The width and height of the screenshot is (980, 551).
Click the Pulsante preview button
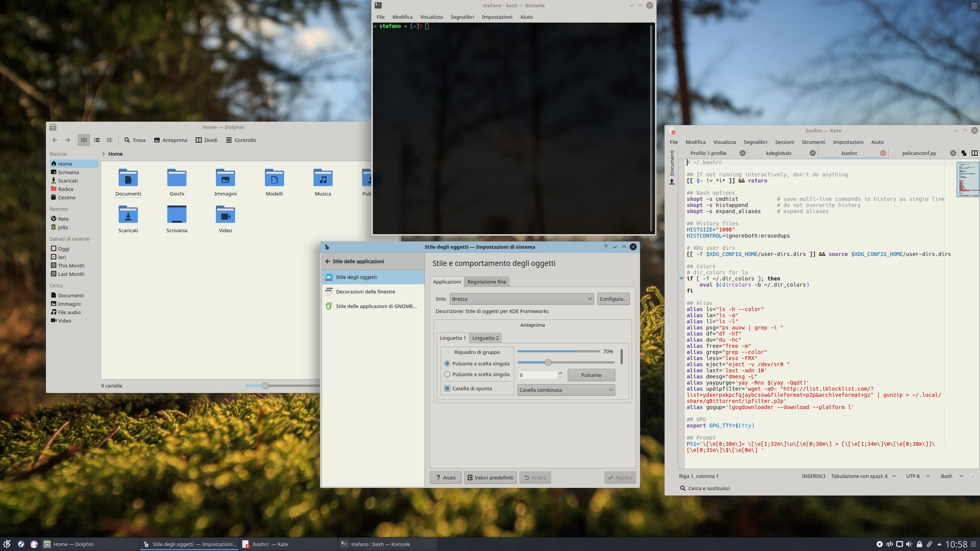pos(591,375)
